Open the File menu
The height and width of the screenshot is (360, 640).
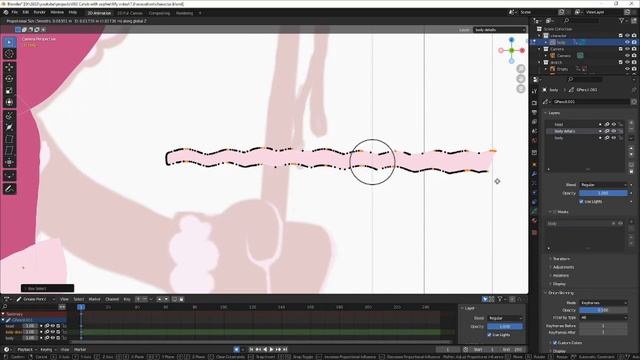(15, 13)
